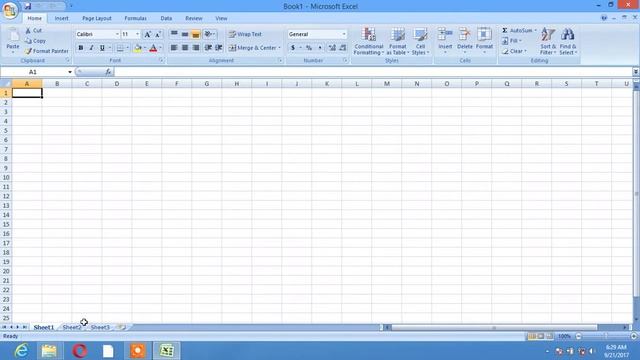Viewport: 640px width, 360px height.
Task: Select column header D
Action: tap(117, 84)
